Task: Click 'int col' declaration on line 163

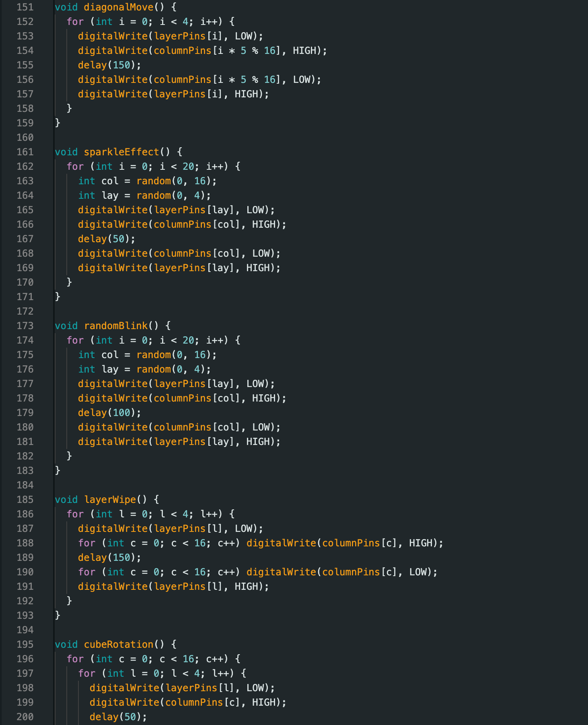Action: tap(99, 181)
